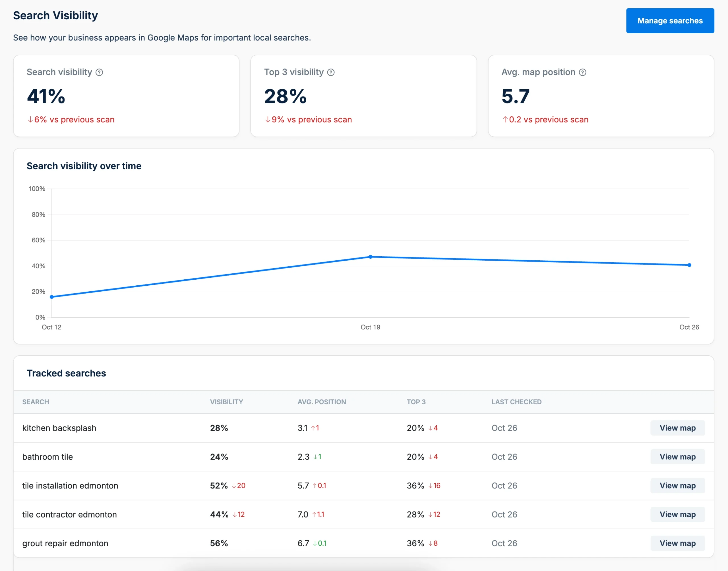728x571 pixels.
Task: View map for kitchen backsplash
Action: (678, 428)
